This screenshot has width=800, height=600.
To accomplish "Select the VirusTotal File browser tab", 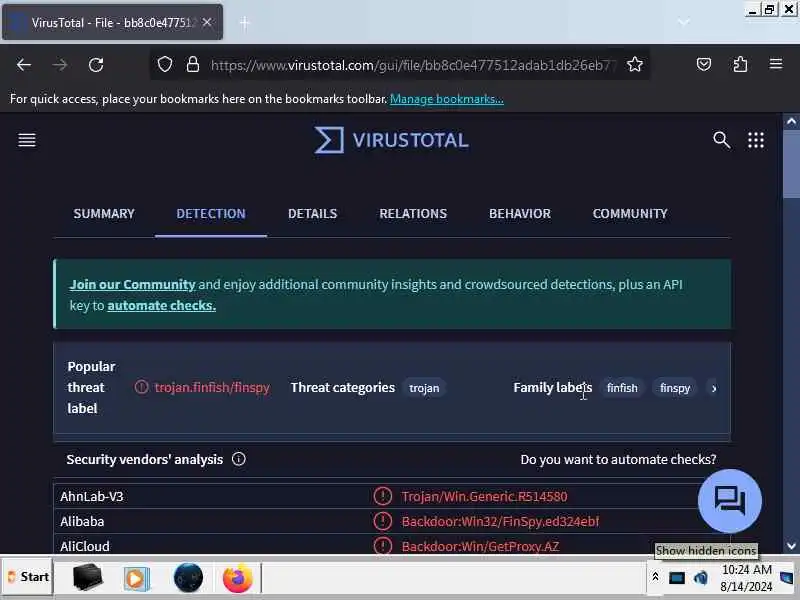I will click(112, 22).
